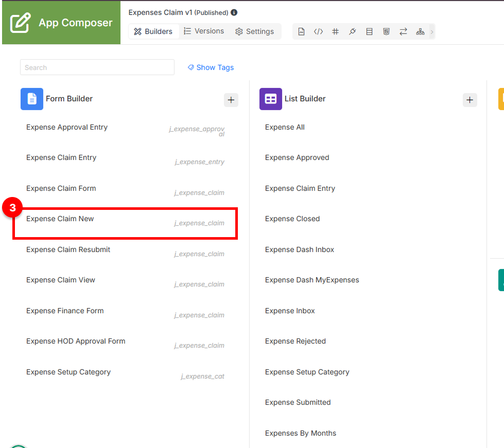This screenshot has height=448, width=504.
Task: Click the stacked rows toolbar icon
Action: [369, 31]
